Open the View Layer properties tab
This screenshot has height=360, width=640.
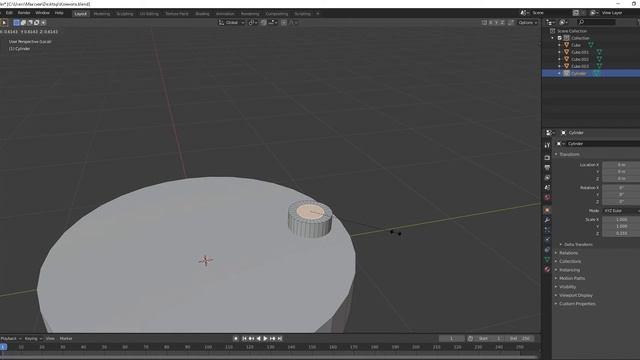[x=547, y=178]
